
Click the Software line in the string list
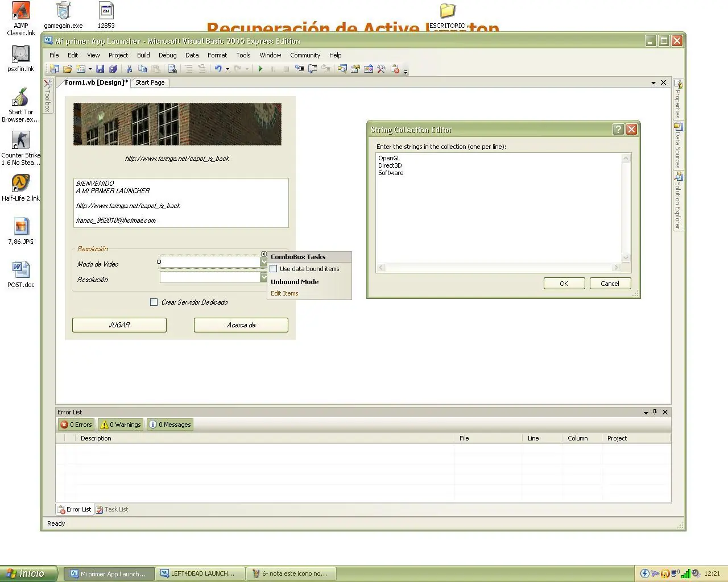pos(391,173)
